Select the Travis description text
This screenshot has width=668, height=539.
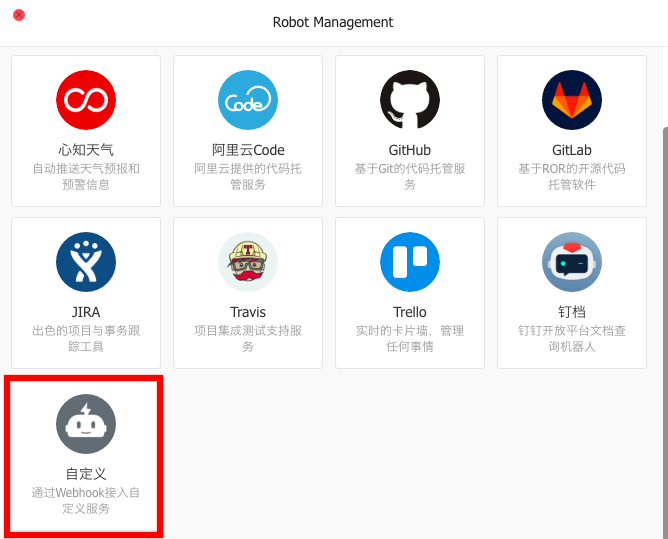[x=248, y=339]
